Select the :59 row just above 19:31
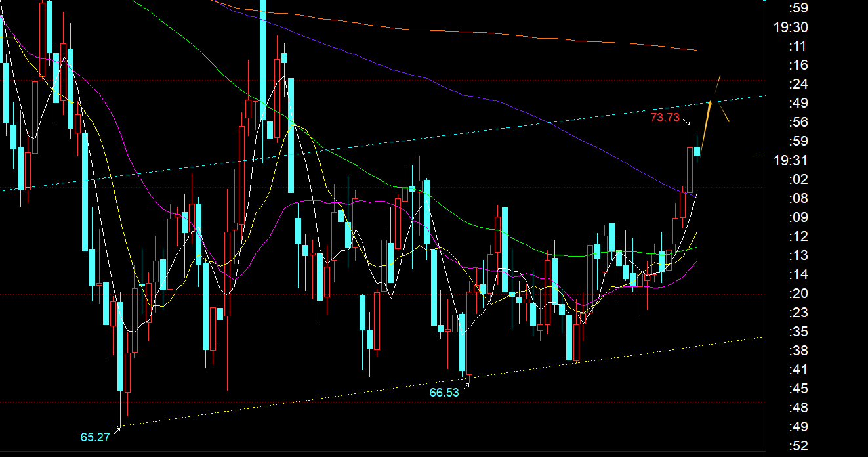The height and width of the screenshot is (457, 868). click(x=798, y=141)
